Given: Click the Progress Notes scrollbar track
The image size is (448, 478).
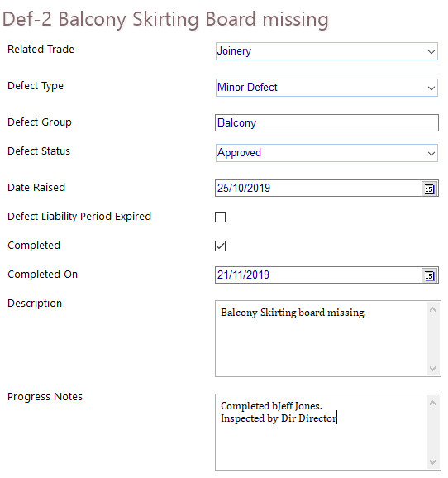Looking at the screenshot, I should point(432,433).
